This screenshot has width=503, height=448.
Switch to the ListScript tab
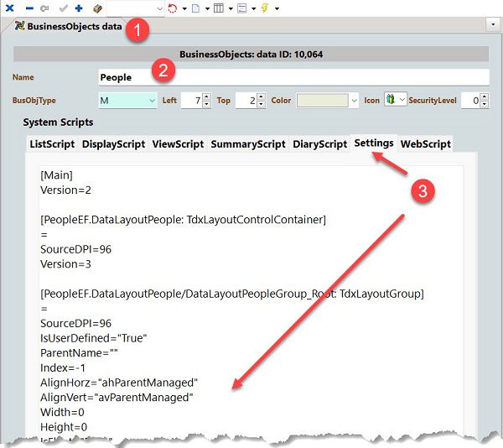click(x=52, y=144)
